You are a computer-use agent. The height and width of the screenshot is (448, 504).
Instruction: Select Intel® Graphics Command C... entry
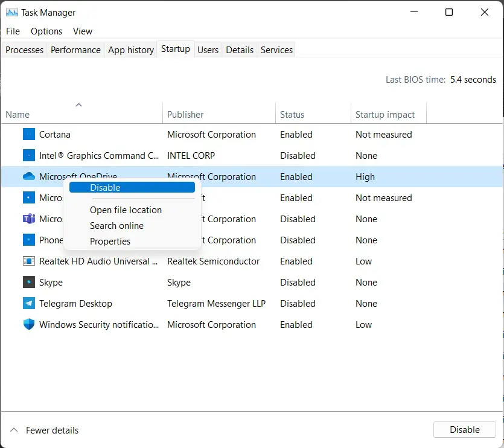coord(99,156)
